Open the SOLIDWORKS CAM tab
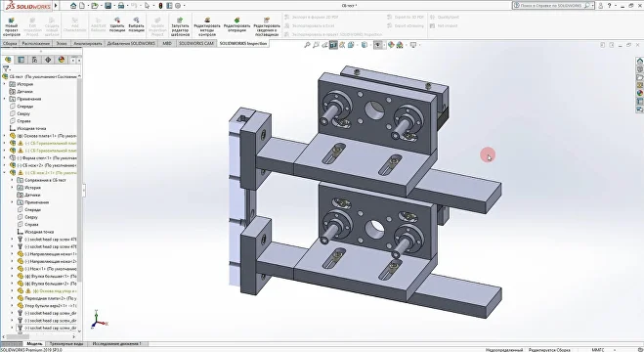644x352 pixels. pos(195,43)
